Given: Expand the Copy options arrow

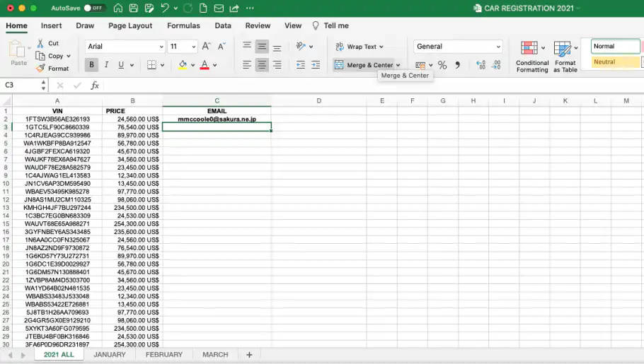Looking at the screenshot, I should [69, 56].
